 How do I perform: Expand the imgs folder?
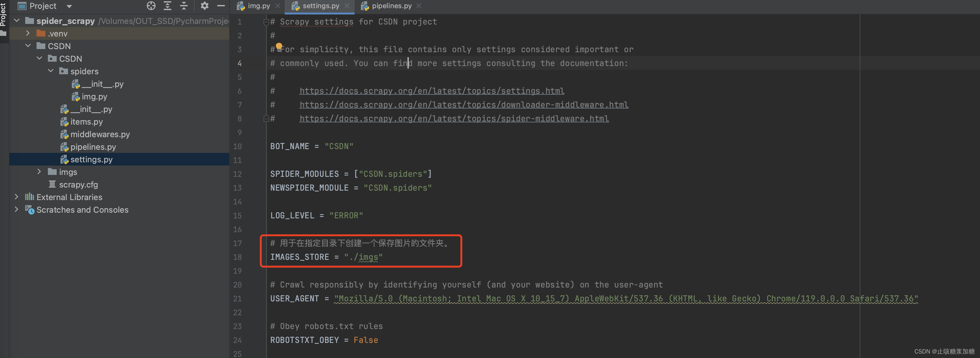click(x=39, y=172)
